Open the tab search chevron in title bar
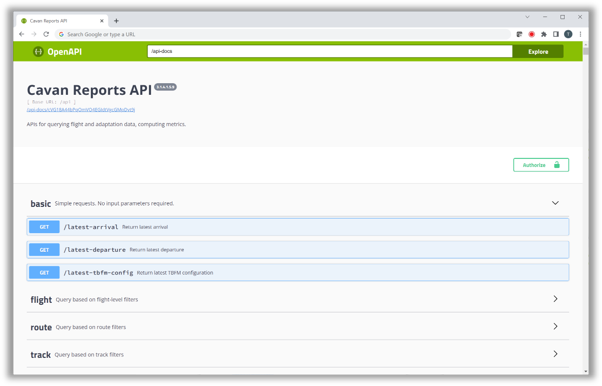The height and width of the screenshot is (386, 602). coord(528,17)
